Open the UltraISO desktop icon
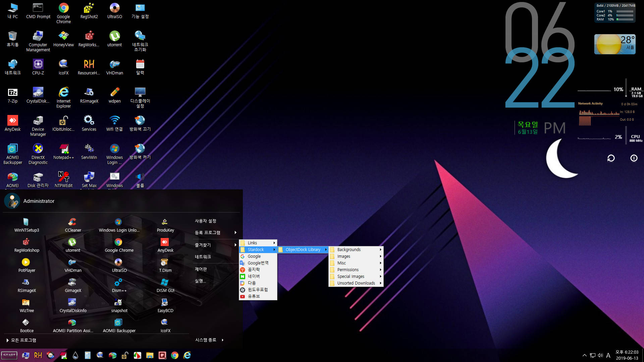Viewport: 644px width, 362px height. coord(114,11)
